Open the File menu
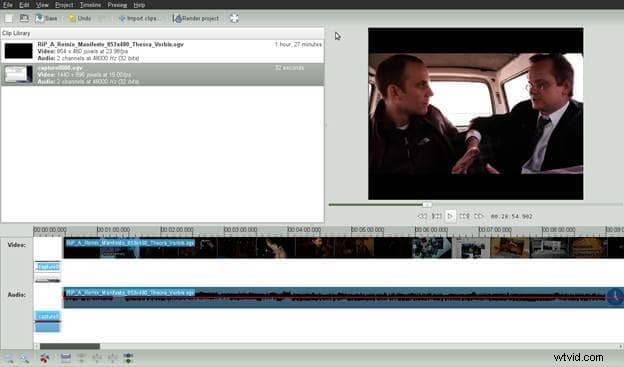The image size is (624, 367). click(8, 5)
